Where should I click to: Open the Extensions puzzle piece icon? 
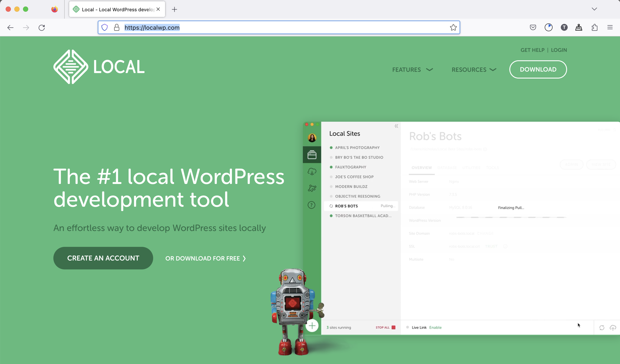(594, 27)
